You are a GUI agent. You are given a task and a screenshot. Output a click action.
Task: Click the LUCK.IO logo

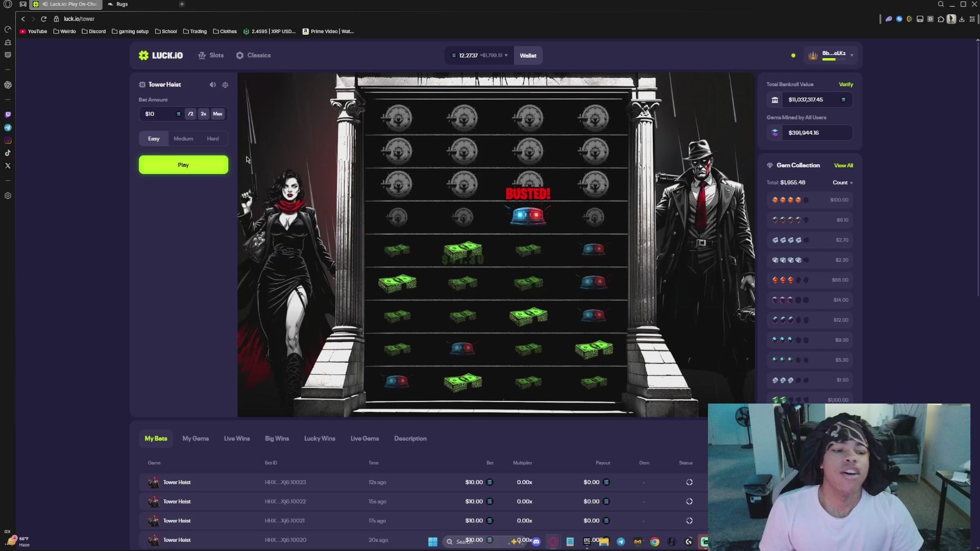click(161, 56)
